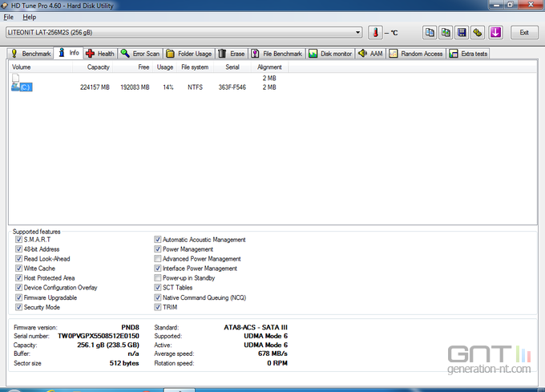Screen dimensions: 545x392
Task: Toggle Host Protected Area checkbox
Action: coord(18,277)
